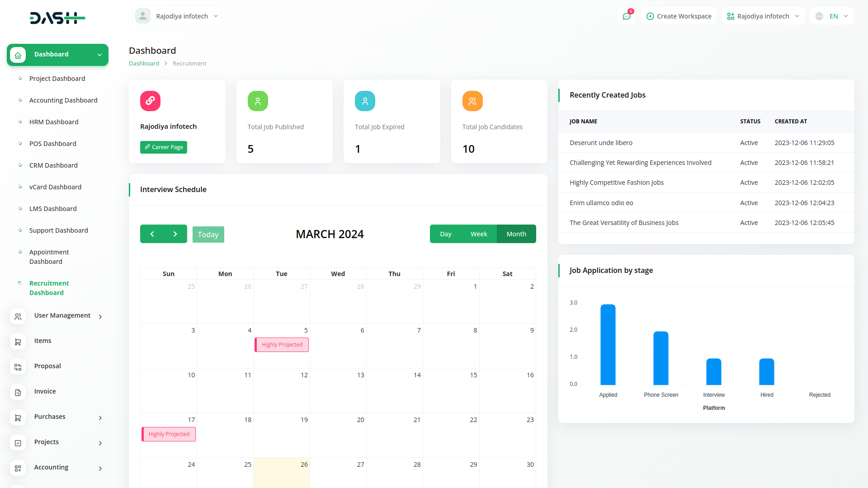The height and width of the screenshot is (488, 868).
Task: Click the Total Job Published green icon
Action: pos(258,101)
